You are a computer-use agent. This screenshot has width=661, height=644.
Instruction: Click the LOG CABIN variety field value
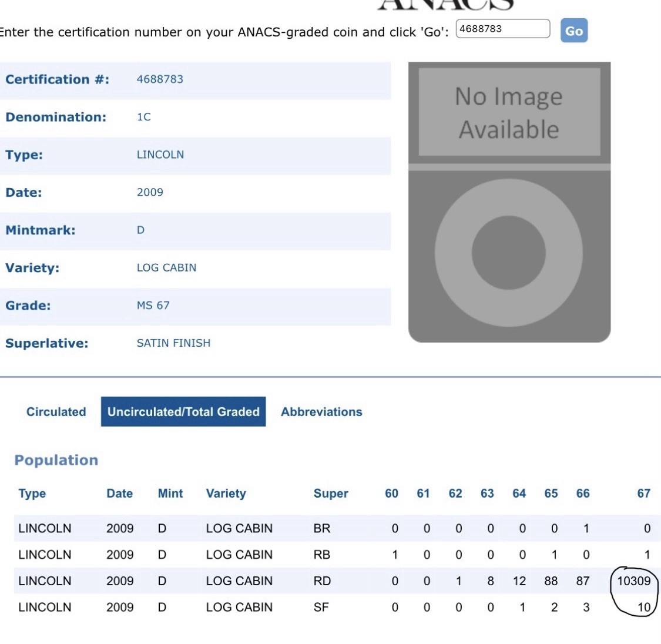(x=166, y=268)
